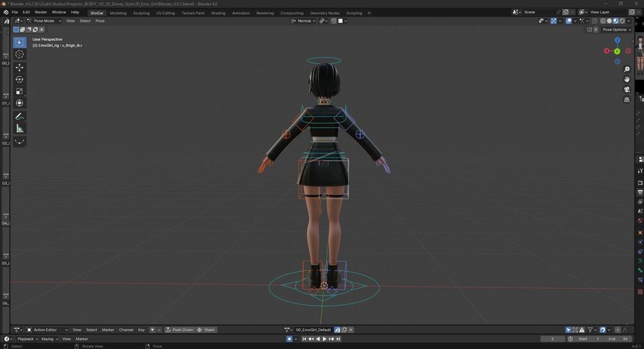The width and height of the screenshot is (644, 349).
Task: Switch to the Geometry Nodes workspace tab
Action: (325, 13)
